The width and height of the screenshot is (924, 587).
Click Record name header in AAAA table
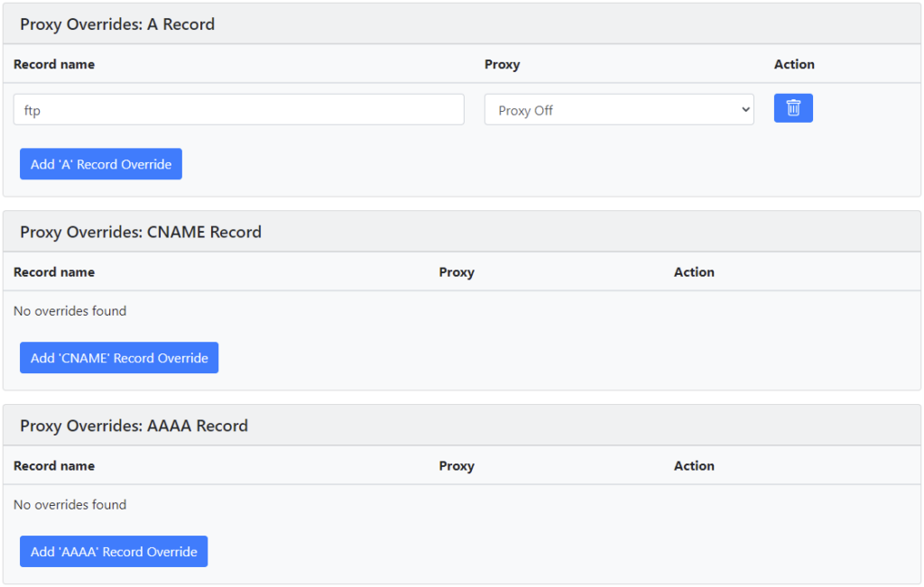(54, 465)
